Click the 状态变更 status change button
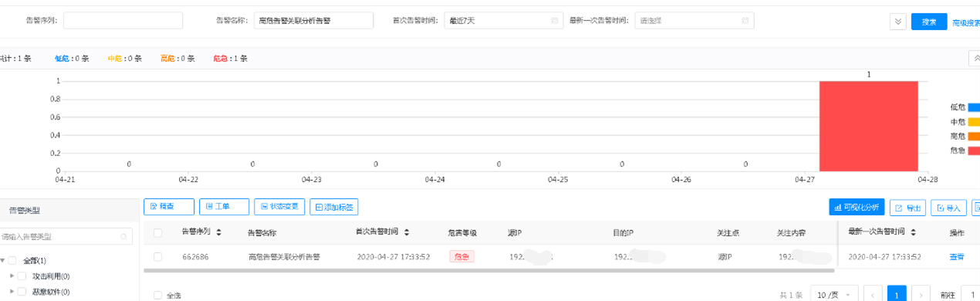Viewport: 980px width, 301px height. pyautogui.click(x=279, y=207)
